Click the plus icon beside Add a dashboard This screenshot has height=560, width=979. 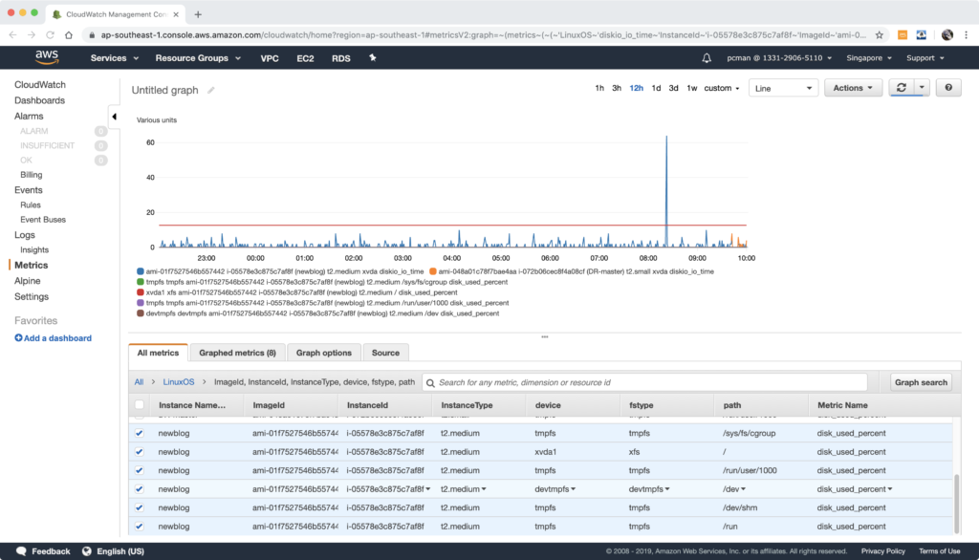(18, 338)
